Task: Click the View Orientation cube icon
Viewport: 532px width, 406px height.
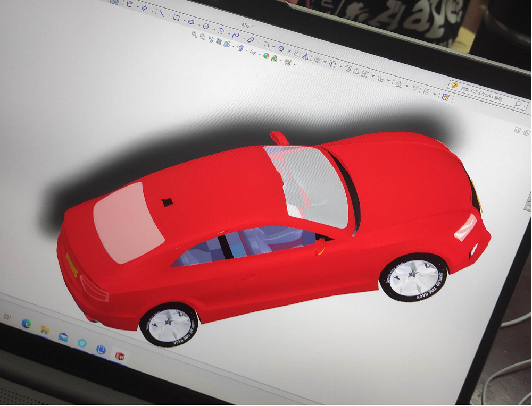Action: (x=227, y=45)
